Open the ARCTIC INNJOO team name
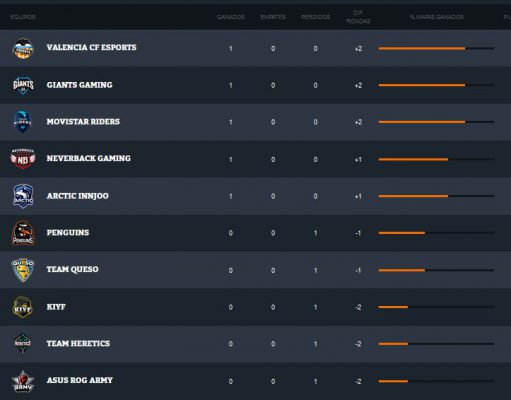Image resolution: width=511 pixels, height=400 pixels. (x=77, y=196)
